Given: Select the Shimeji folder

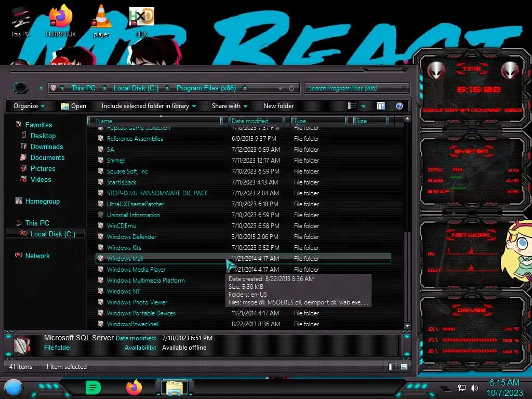Looking at the screenshot, I should [x=116, y=160].
